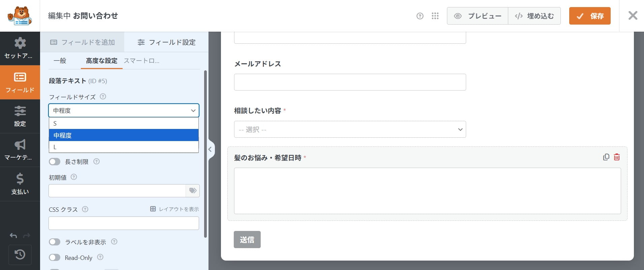This screenshot has height=270, width=644.
Task: Toggle the ラベルを非表示 switch
Action: (55, 242)
